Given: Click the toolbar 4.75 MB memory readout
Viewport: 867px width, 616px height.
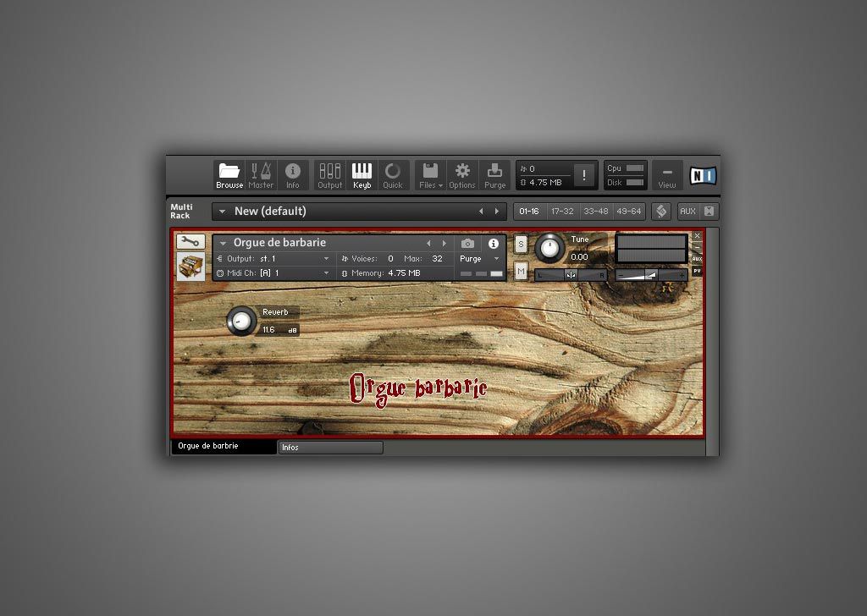Looking at the screenshot, I should click(541, 182).
